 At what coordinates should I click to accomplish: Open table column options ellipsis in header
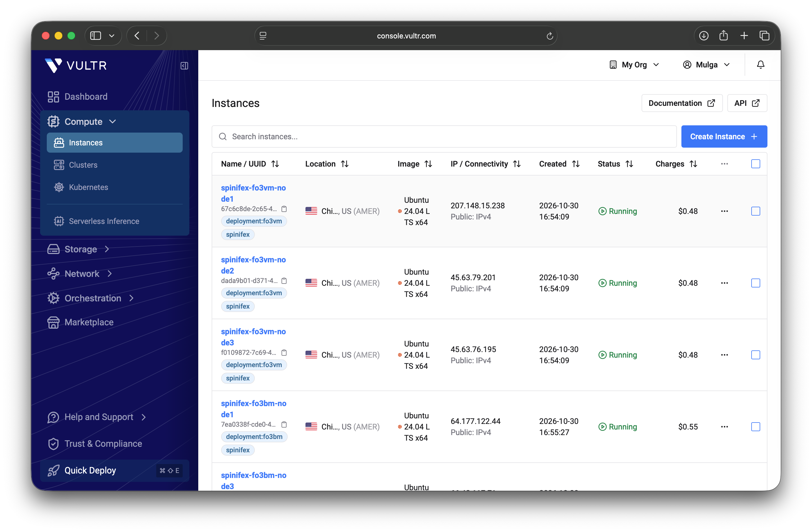724,164
